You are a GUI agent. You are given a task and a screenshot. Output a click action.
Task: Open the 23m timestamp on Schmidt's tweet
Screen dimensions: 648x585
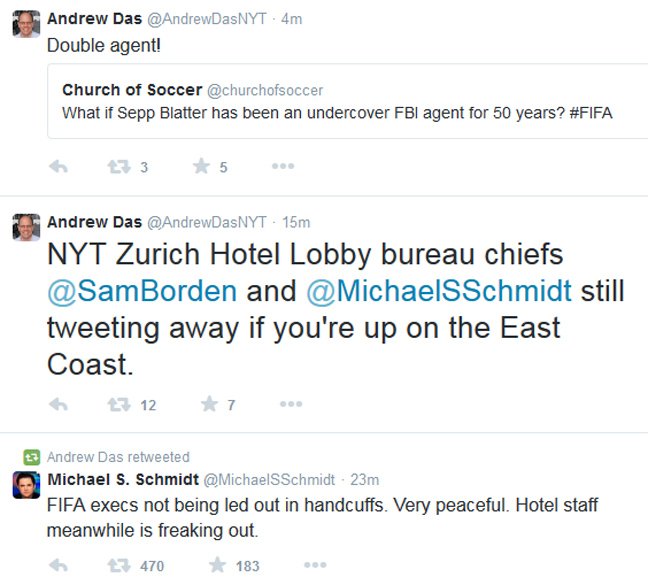click(x=365, y=480)
